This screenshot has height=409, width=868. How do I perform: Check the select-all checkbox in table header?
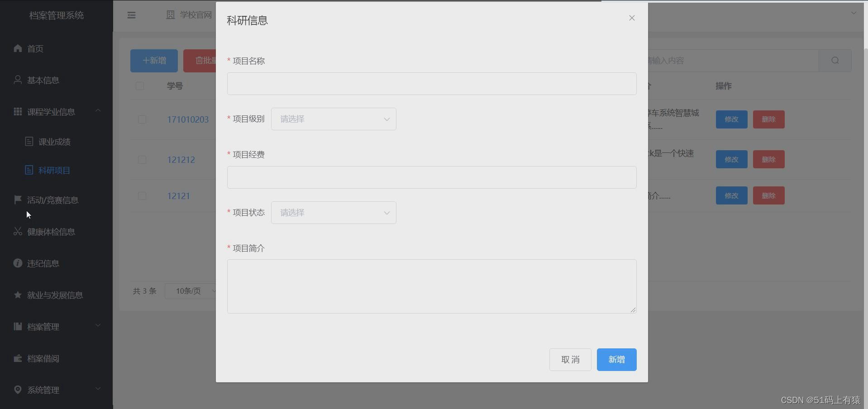[x=139, y=86]
